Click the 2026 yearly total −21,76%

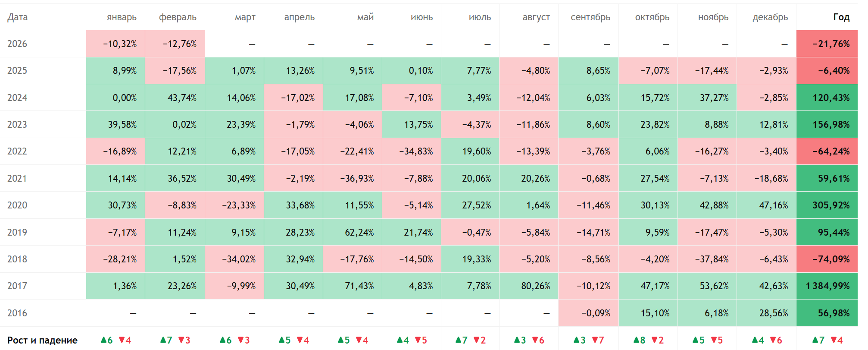tap(831, 44)
